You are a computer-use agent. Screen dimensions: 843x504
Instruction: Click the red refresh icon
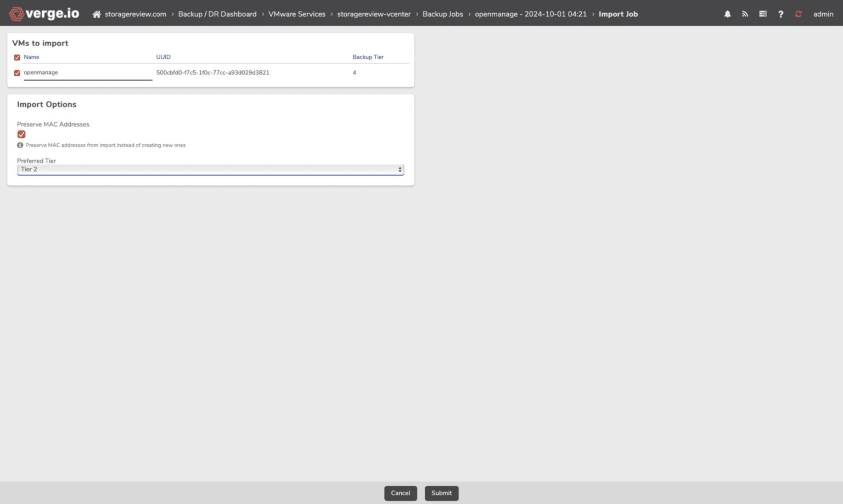(798, 14)
